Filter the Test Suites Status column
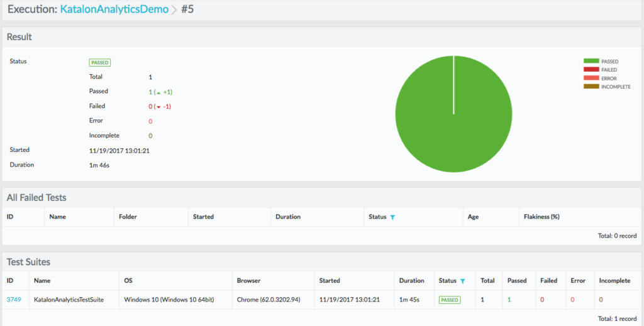The height and width of the screenshot is (326, 644). (x=462, y=281)
